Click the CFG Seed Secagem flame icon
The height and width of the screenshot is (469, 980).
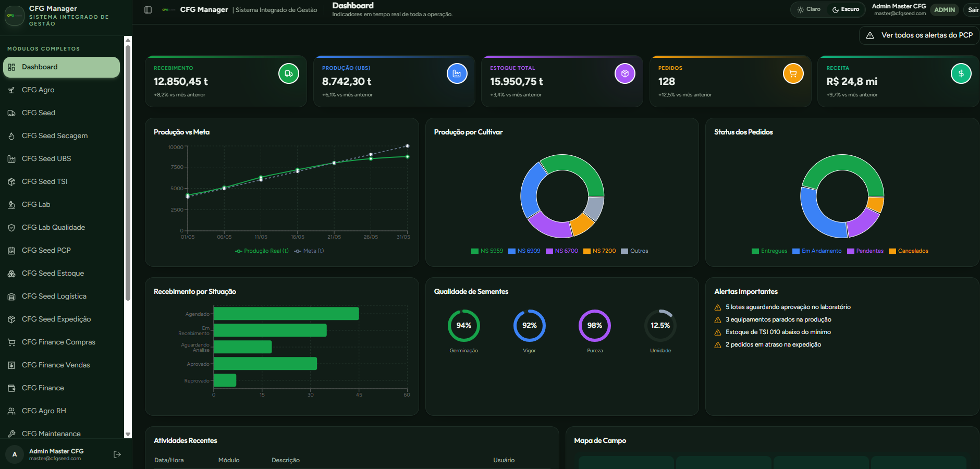[x=11, y=136]
